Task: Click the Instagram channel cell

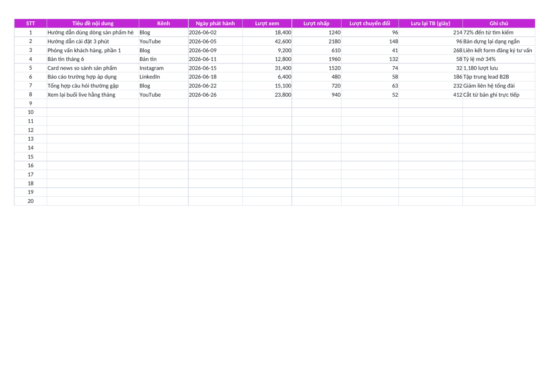Action: point(163,68)
